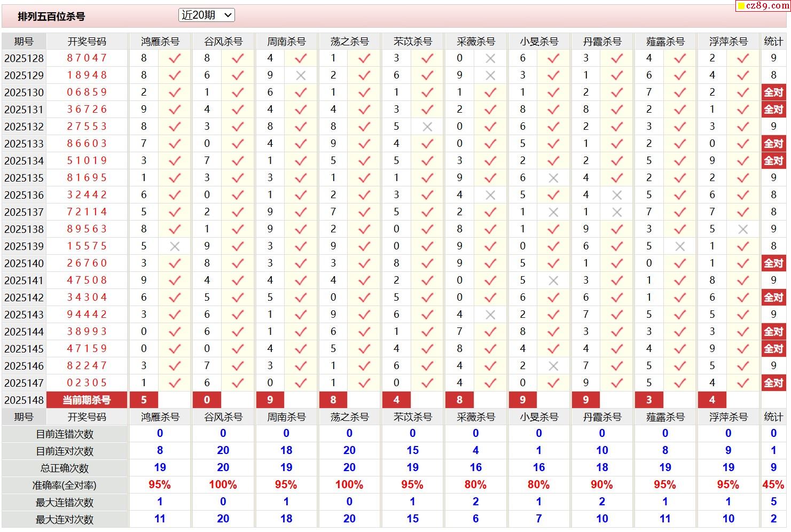Click the X mark for 小旻杀号 in row 2025146
Image resolution: width=791 pixels, height=532 pixels.
tap(553, 366)
